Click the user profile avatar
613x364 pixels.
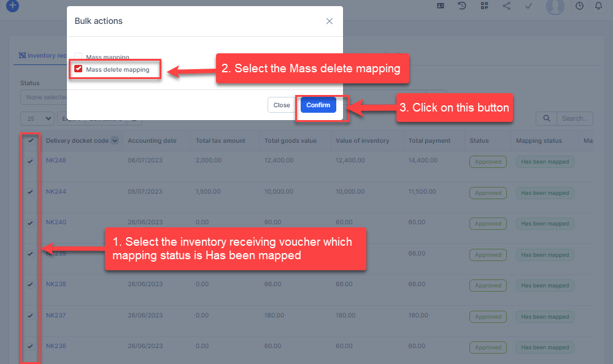point(555,6)
